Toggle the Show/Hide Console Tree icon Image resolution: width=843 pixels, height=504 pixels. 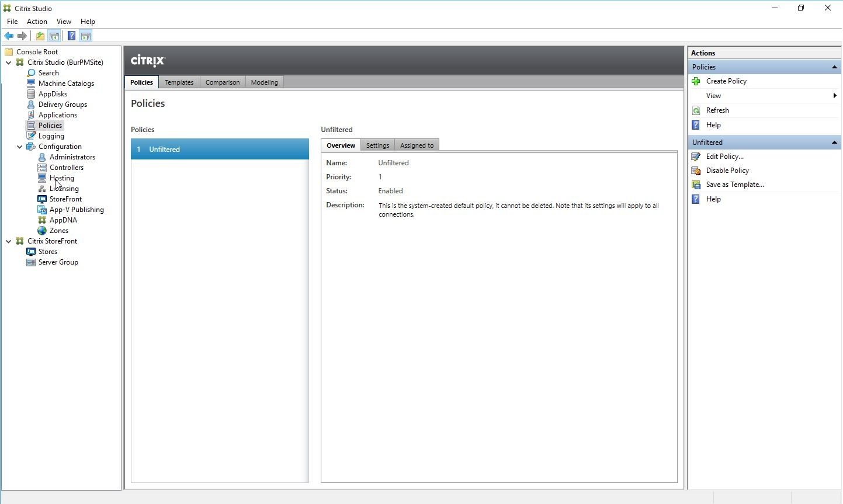click(54, 36)
